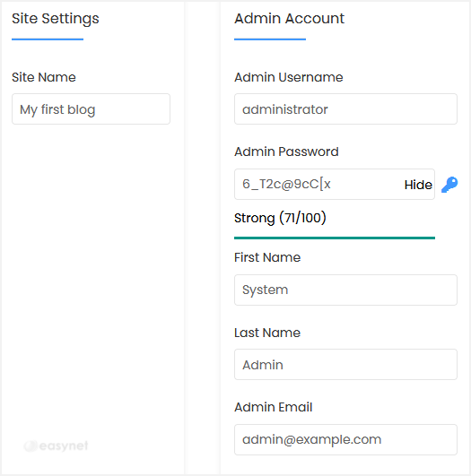Viewport: 471px width, 476px height.
Task: Click the Site Settings section heading
Action: 56,19
